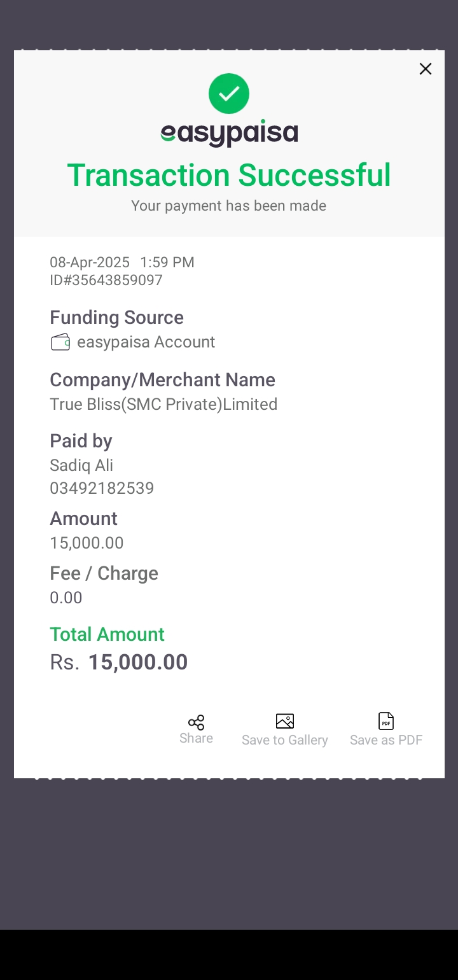Tap merchant name True Bliss(SMC Private)Limited

tap(163, 405)
